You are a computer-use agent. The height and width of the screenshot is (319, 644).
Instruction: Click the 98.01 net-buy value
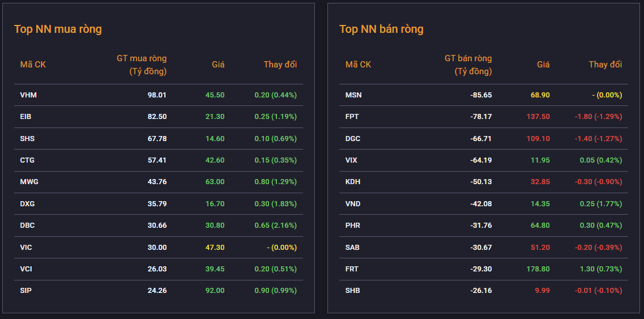point(157,95)
